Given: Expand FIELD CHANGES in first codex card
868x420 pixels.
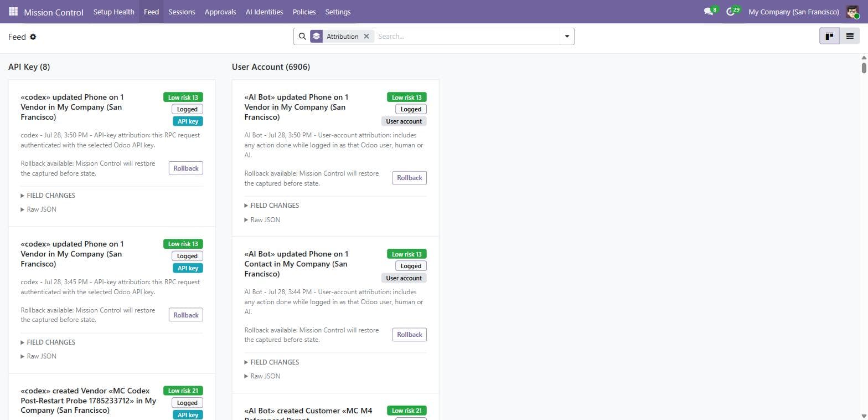Looking at the screenshot, I should click(48, 195).
